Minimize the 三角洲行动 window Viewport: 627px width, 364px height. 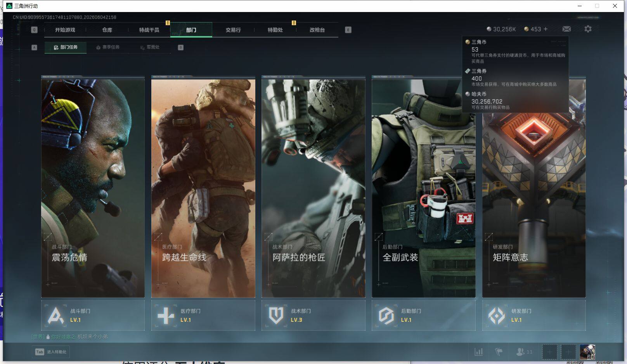580,6
